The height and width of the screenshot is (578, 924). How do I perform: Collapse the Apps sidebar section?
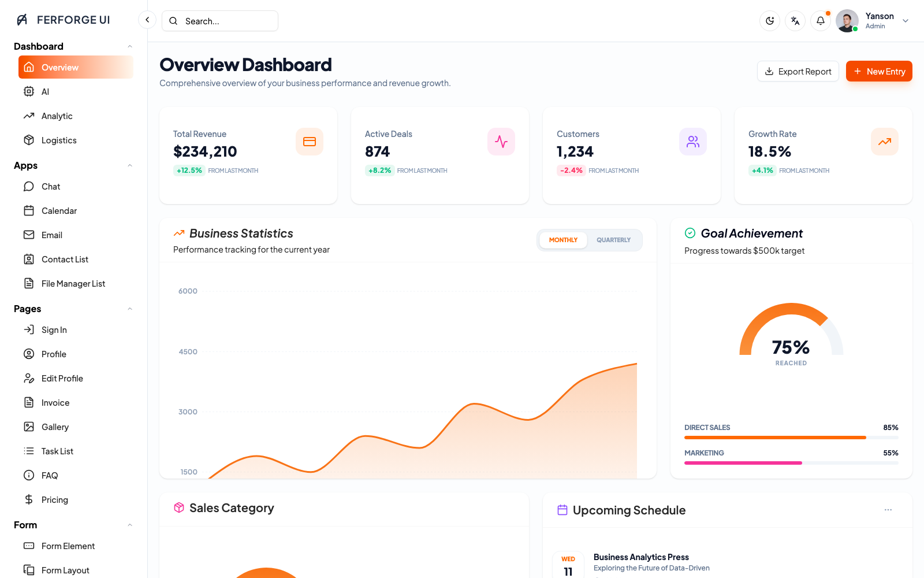(x=130, y=165)
